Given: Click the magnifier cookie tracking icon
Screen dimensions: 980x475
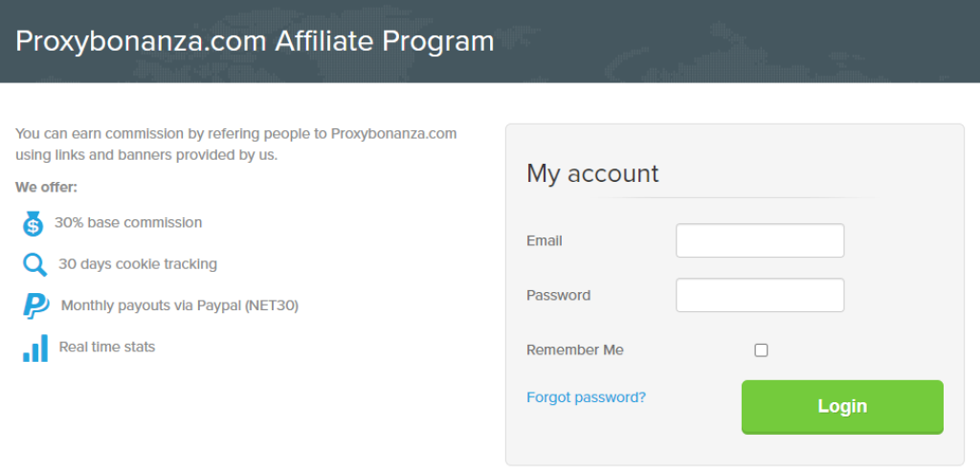Looking at the screenshot, I should pos(34,264).
